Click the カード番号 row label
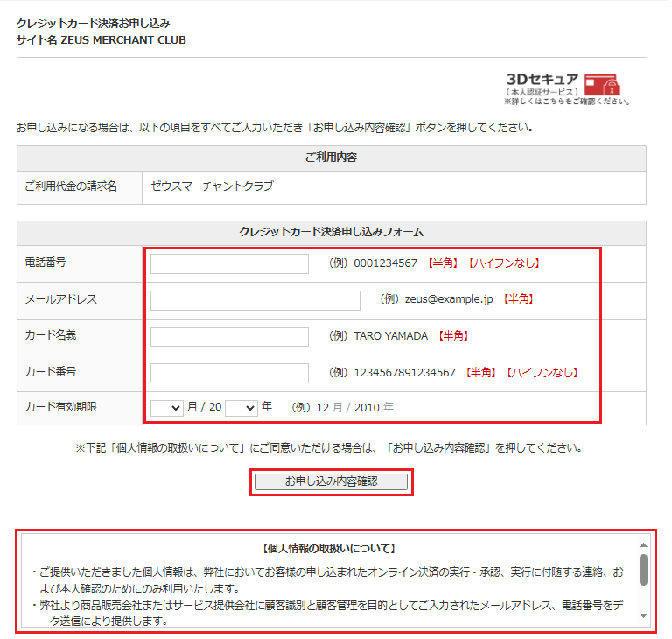This screenshot has height=639, width=672. pos(51,372)
